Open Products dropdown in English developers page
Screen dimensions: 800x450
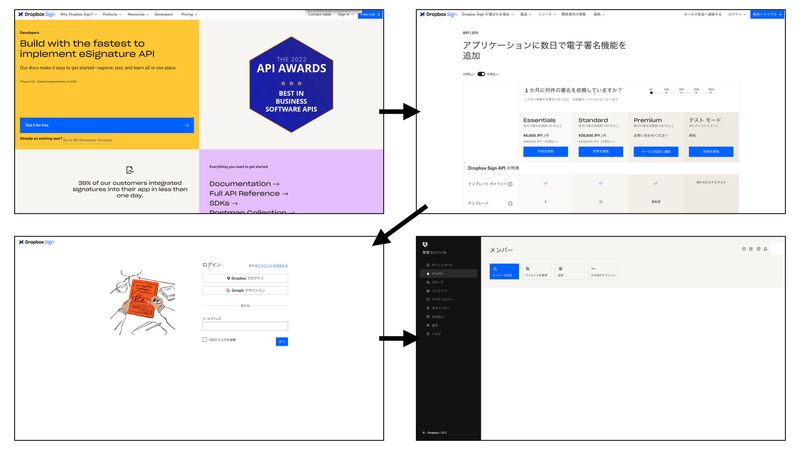(112, 14)
